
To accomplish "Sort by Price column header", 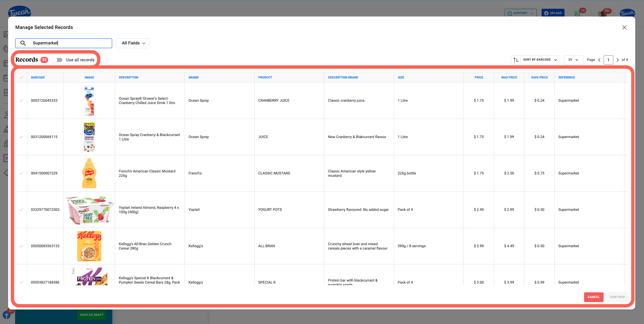I will (479, 77).
